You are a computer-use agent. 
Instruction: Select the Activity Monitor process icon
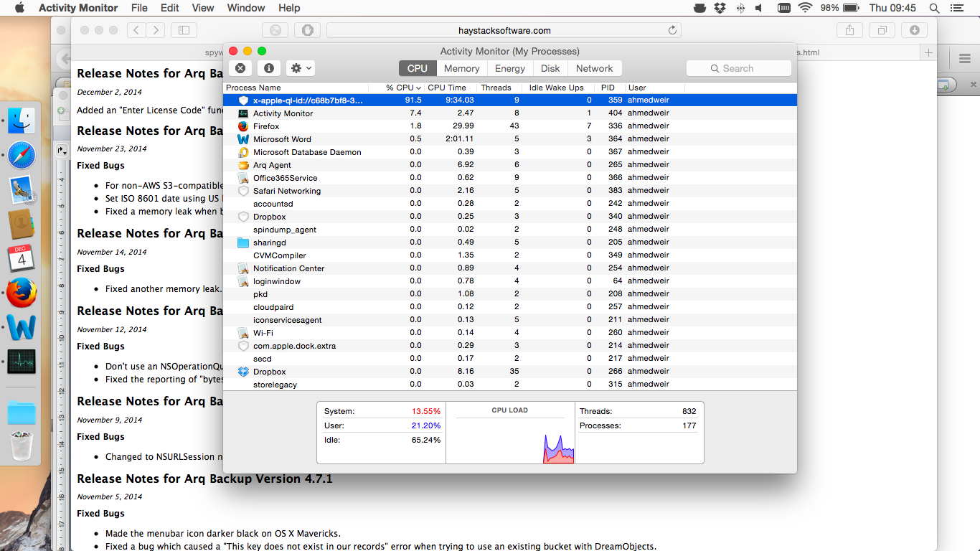pos(243,113)
